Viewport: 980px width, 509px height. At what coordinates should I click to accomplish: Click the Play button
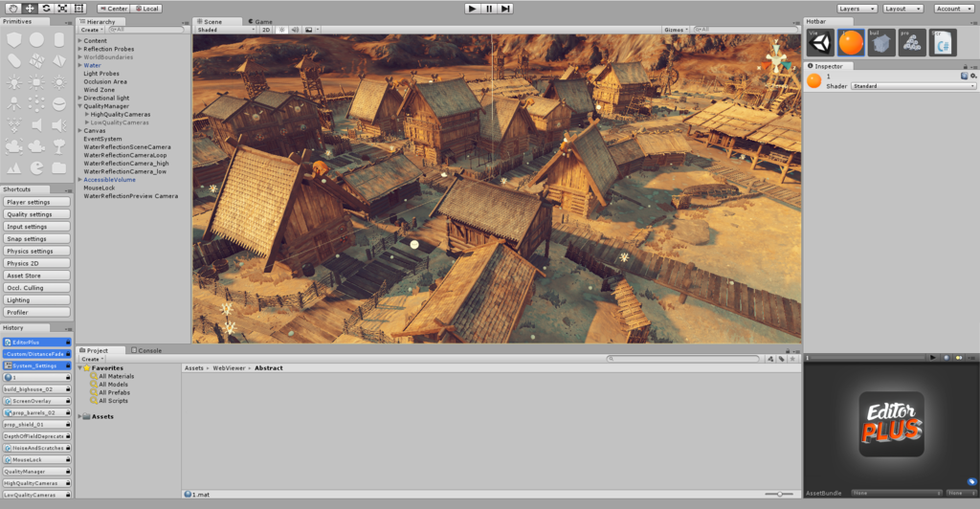click(x=473, y=8)
